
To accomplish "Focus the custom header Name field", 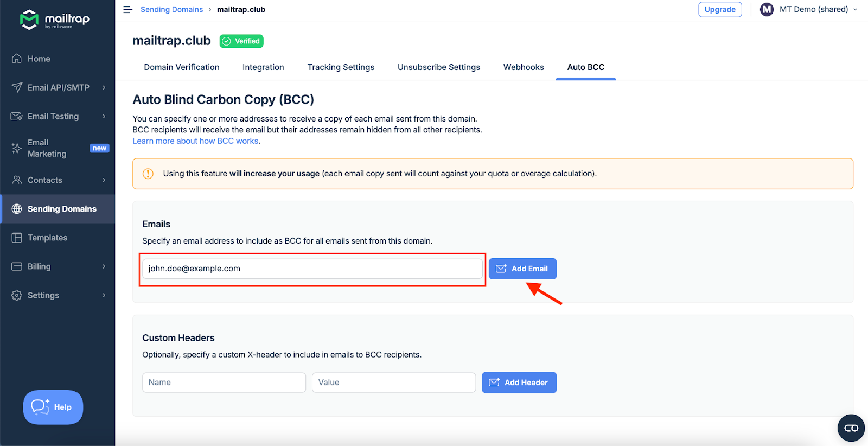I will pos(224,383).
